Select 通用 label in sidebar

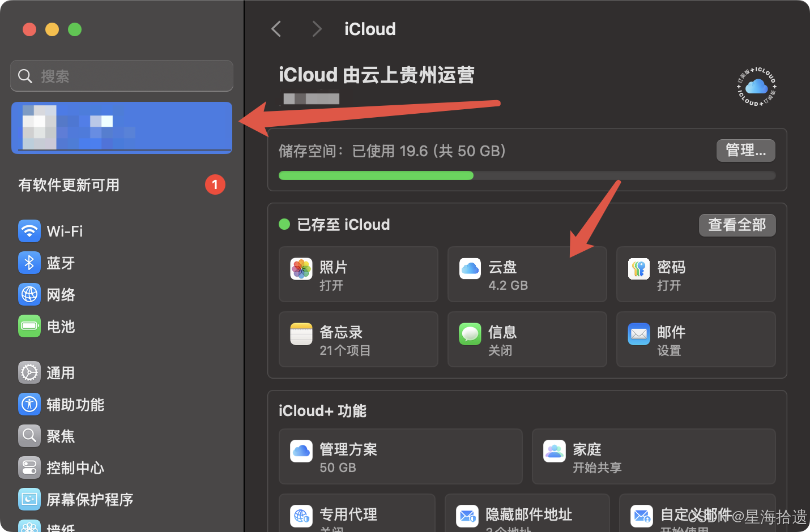pos(61,372)
